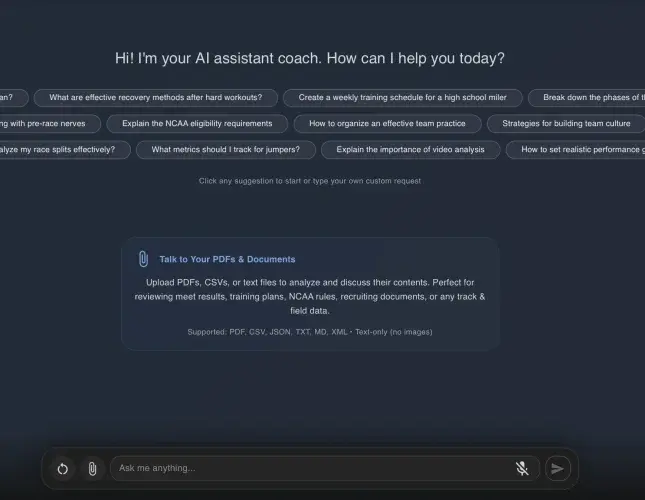Select the 'pre-race nerves' suggestion chip

click(50, 124)
